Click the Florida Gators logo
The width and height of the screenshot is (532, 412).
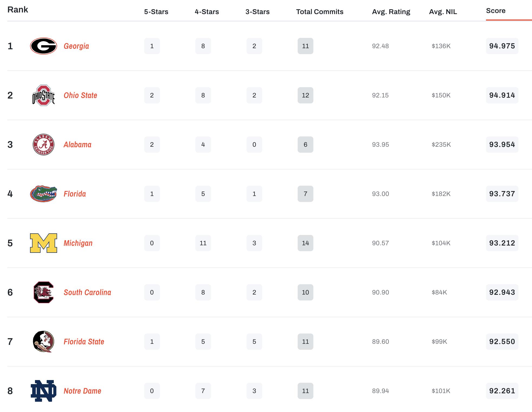point(43,194)
